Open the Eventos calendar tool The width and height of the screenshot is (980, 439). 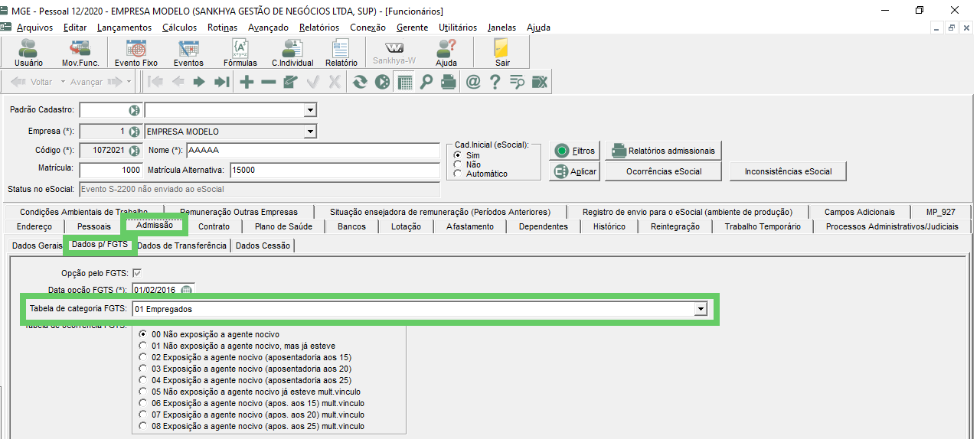(188, 52)
